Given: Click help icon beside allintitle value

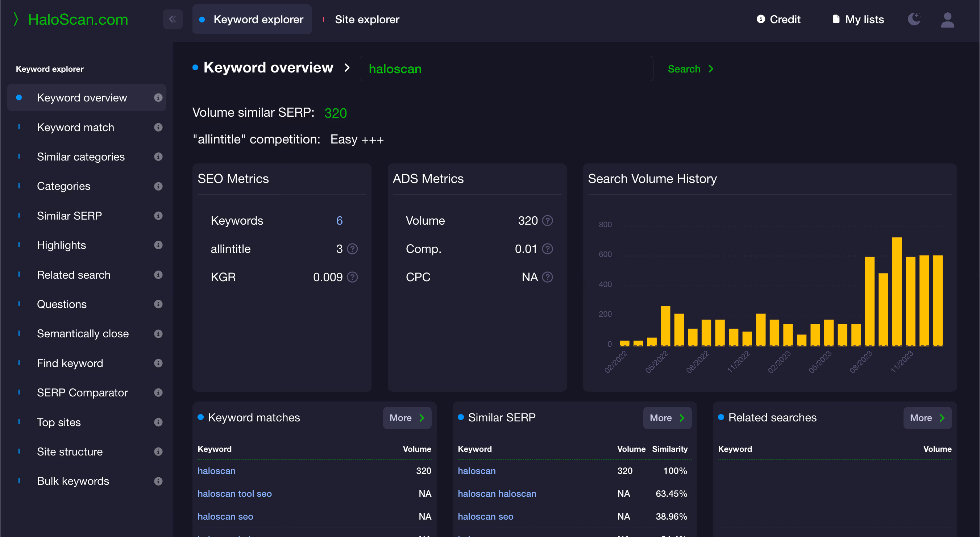Looking at the screenshot, I should [x=352, y=249].
